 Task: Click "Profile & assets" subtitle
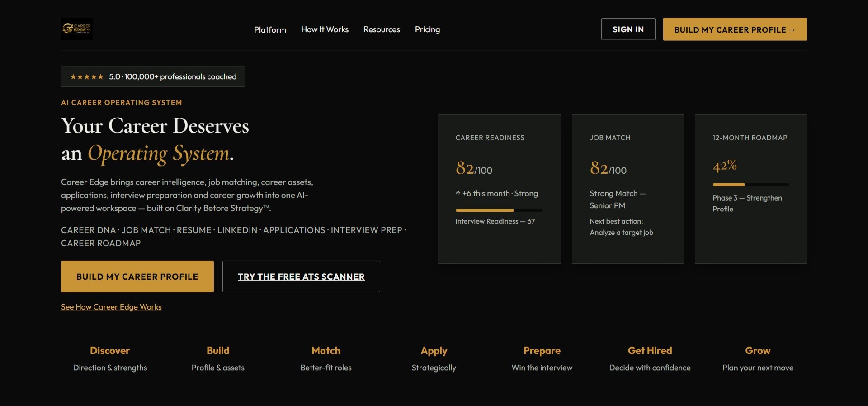tap(218, 368)
